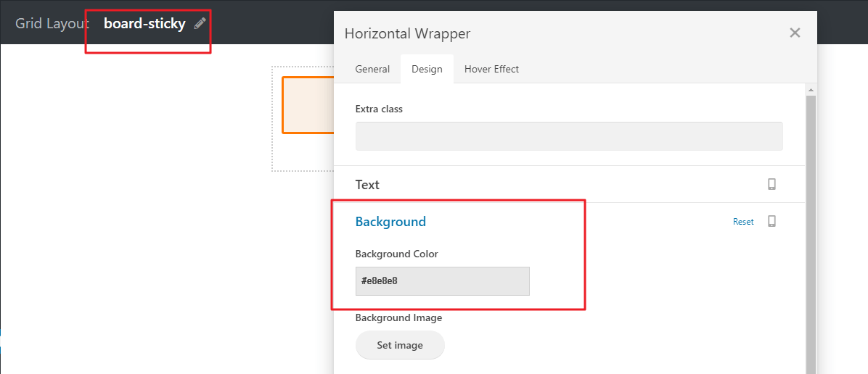The width and height of the screenshot is (868, 374).
Task: Edit the board-sticky title pencil icon
Action: point(200,24)
